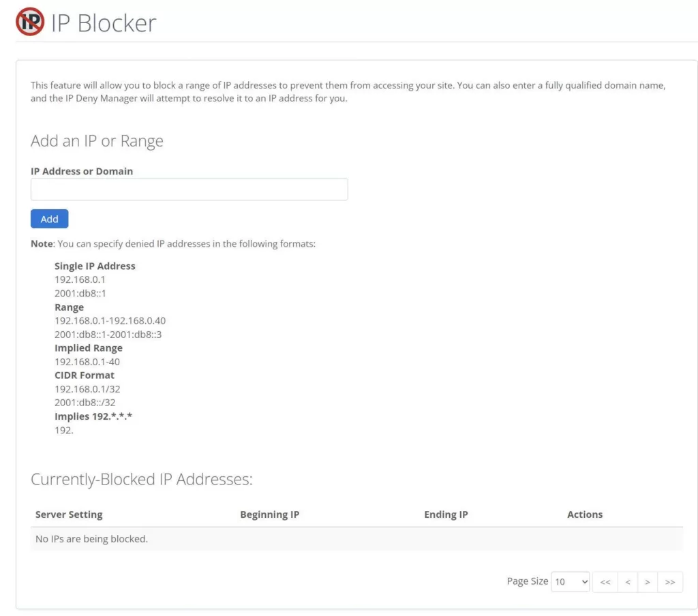698x616 pixels.
Task: Click the Actions column header
Action: point(585,514)
